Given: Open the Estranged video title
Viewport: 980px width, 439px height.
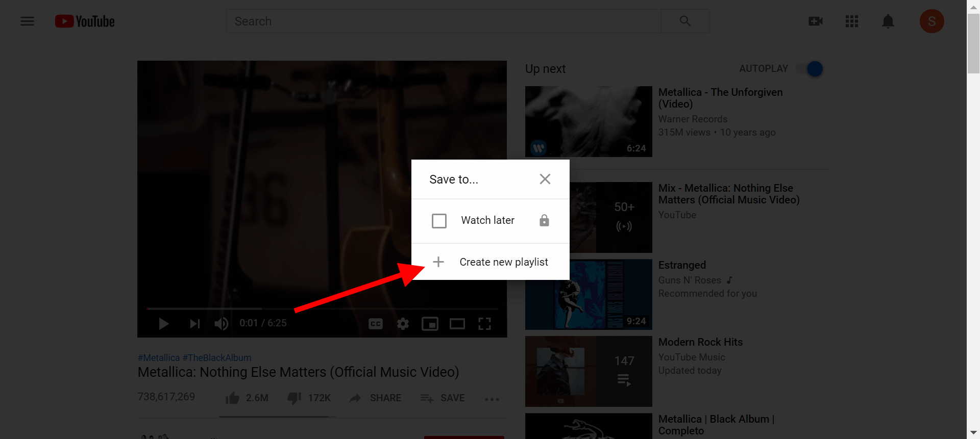Looking at the screenshot, I should (x=682, y=265).
